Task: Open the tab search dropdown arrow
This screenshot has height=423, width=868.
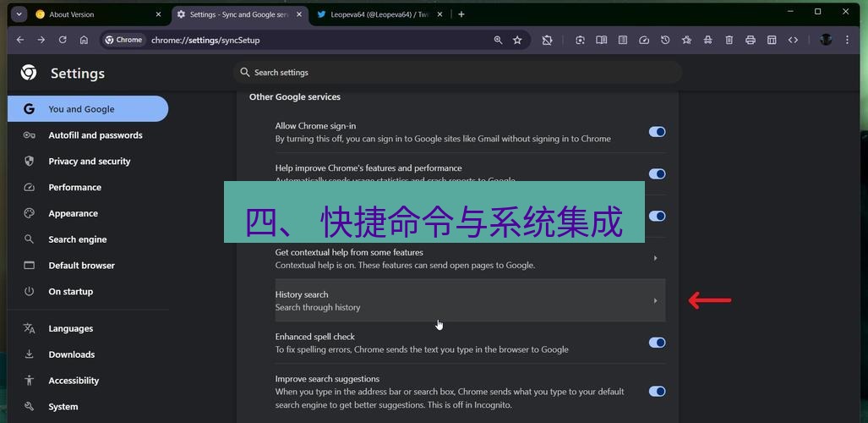Action: tap(19, 14)
